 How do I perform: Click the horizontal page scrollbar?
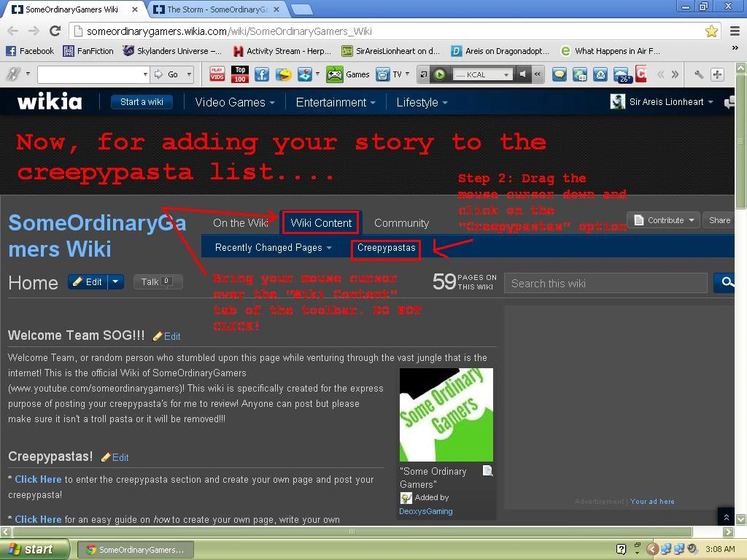tap(352, 532)
